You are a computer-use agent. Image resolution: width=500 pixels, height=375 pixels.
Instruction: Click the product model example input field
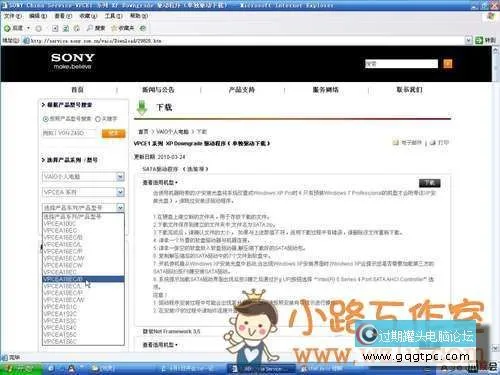tap(70, 133)
